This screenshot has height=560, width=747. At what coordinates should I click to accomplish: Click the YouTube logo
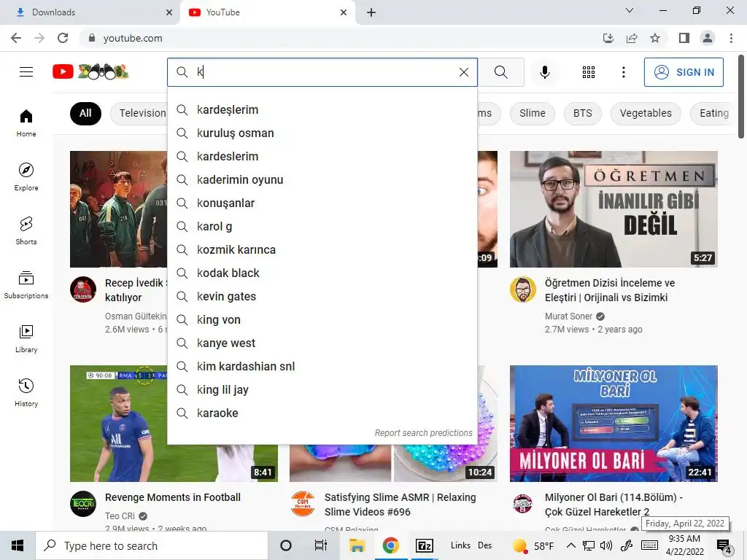point(90,72)
